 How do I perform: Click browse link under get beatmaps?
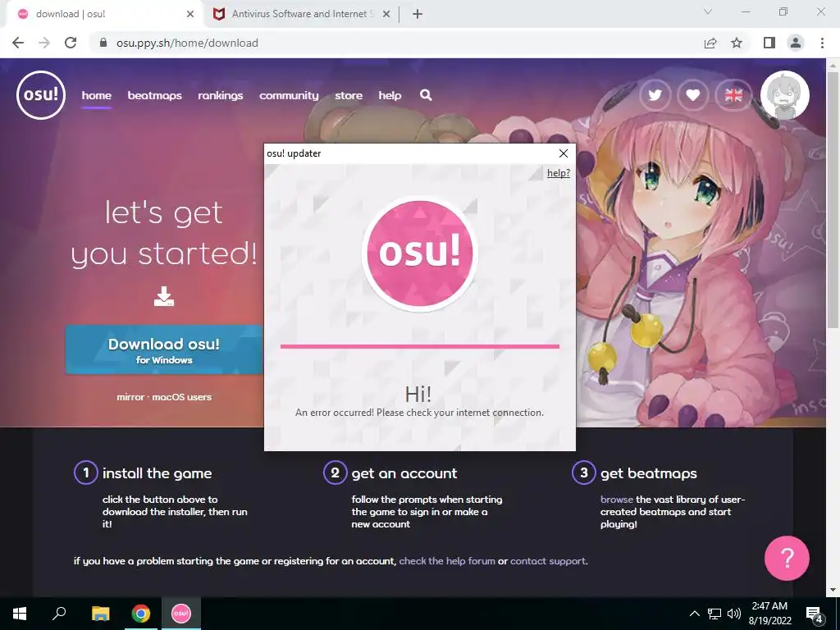coord(617,500)
